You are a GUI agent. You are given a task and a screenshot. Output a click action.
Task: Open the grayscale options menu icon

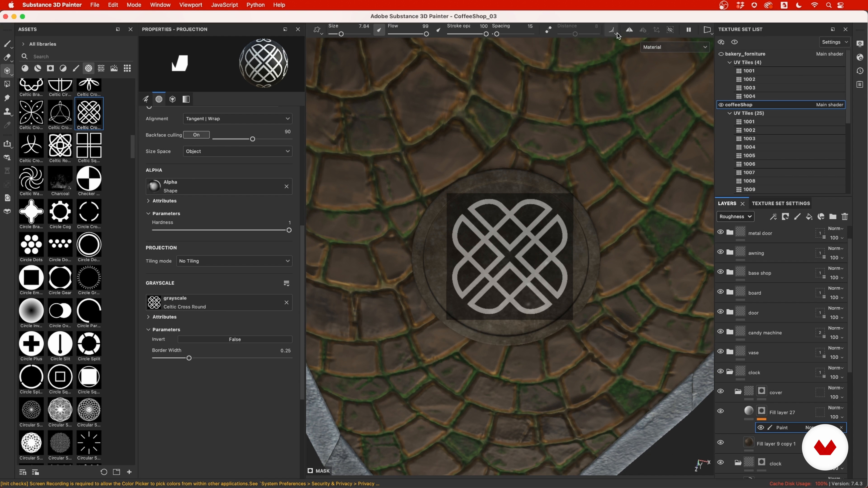[286, 284]
